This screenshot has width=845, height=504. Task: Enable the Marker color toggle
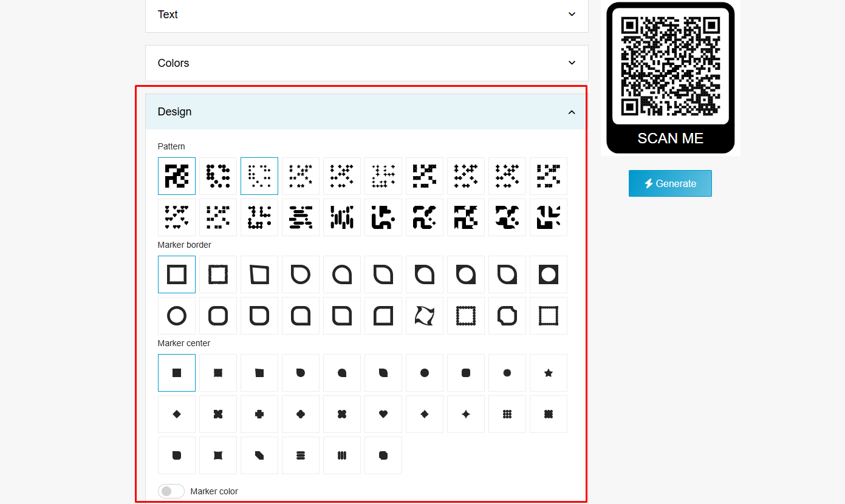tap(171, 491)
